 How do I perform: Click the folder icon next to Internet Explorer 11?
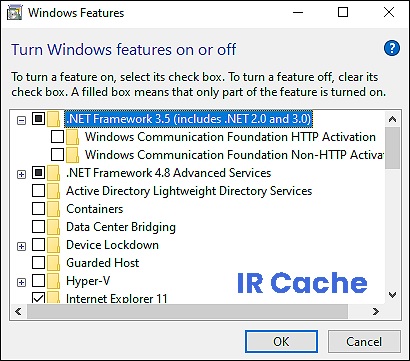53,298
